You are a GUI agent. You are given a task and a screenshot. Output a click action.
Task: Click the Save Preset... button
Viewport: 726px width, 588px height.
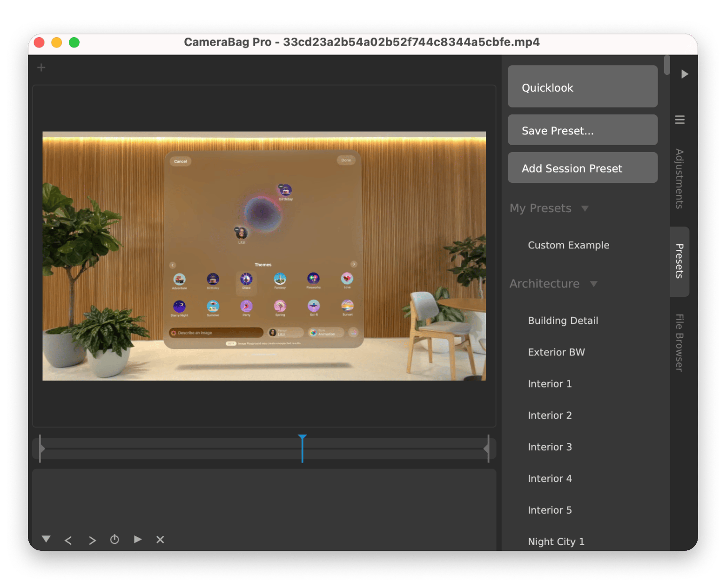(x=582, y=130)
